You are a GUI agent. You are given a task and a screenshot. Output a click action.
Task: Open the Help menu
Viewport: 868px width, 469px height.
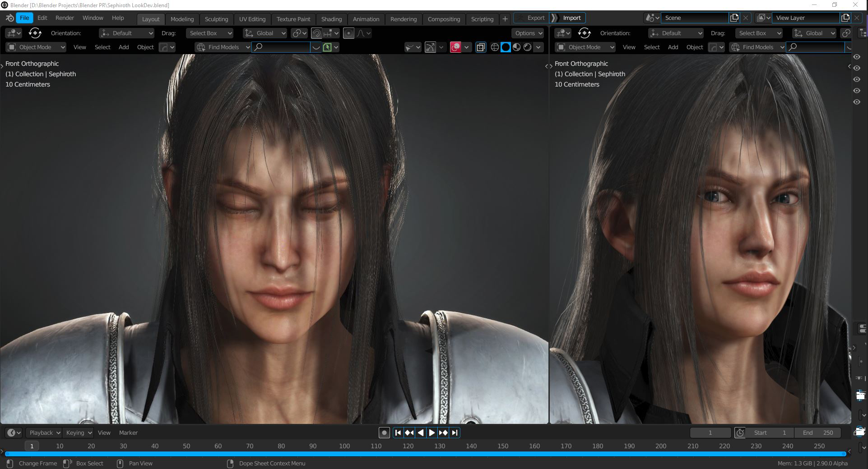[118, 18]
